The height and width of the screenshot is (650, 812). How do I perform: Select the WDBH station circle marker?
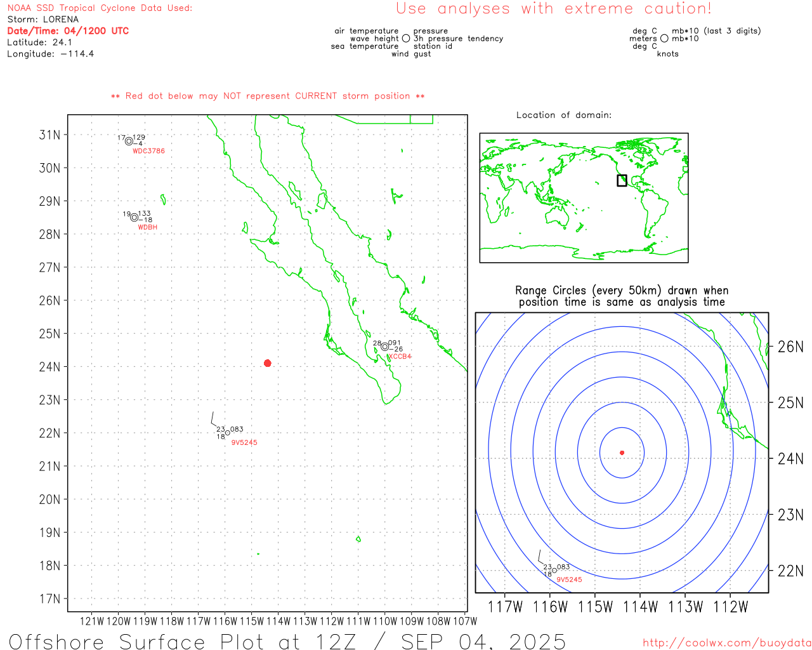134,218
